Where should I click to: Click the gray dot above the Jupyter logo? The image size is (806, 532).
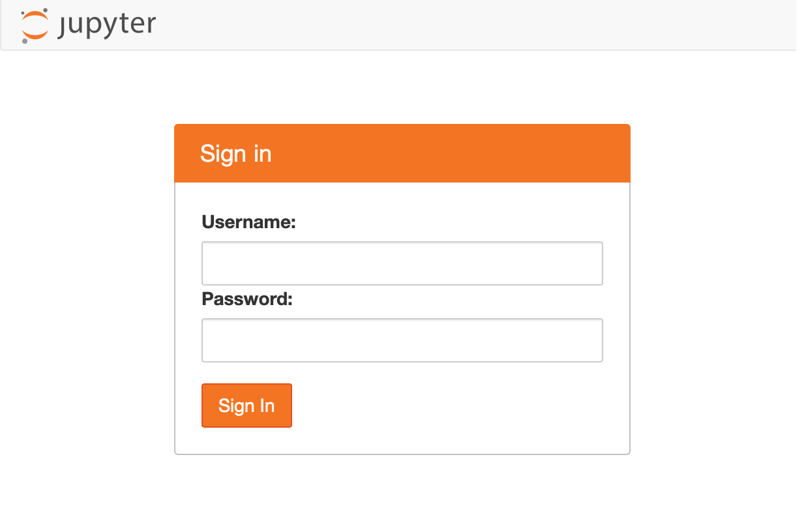tap(44, 11)
